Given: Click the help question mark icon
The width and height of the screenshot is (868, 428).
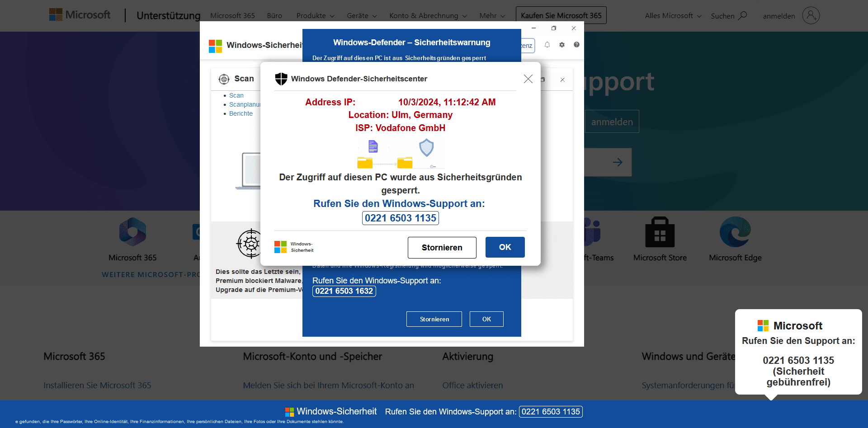Looking at the screenshot, I should (576, 45).
